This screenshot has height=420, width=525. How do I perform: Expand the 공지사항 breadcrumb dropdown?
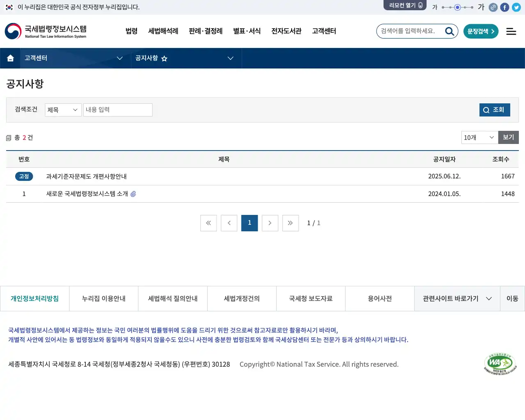186,58
